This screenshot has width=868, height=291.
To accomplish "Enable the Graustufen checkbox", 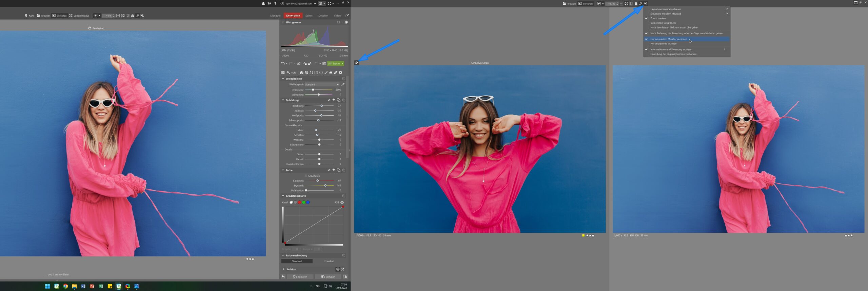I will click(306, 176).
